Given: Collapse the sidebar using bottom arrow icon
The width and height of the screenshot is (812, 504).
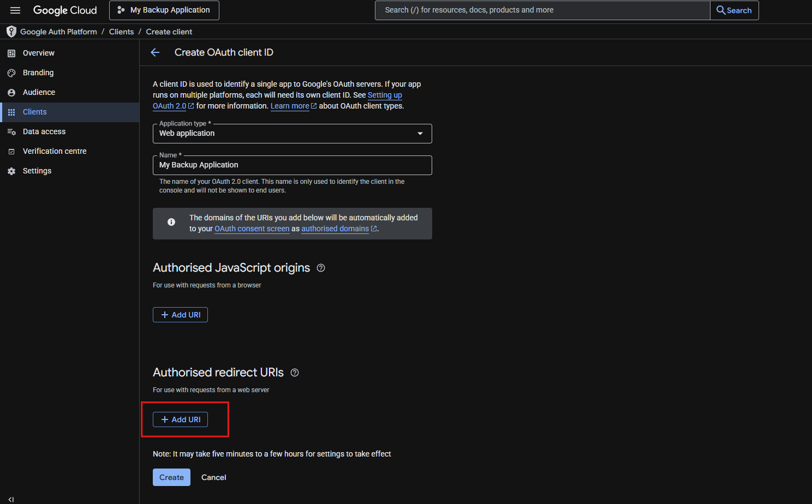Looking at the screenshot, I should click(x=11, y=499).
